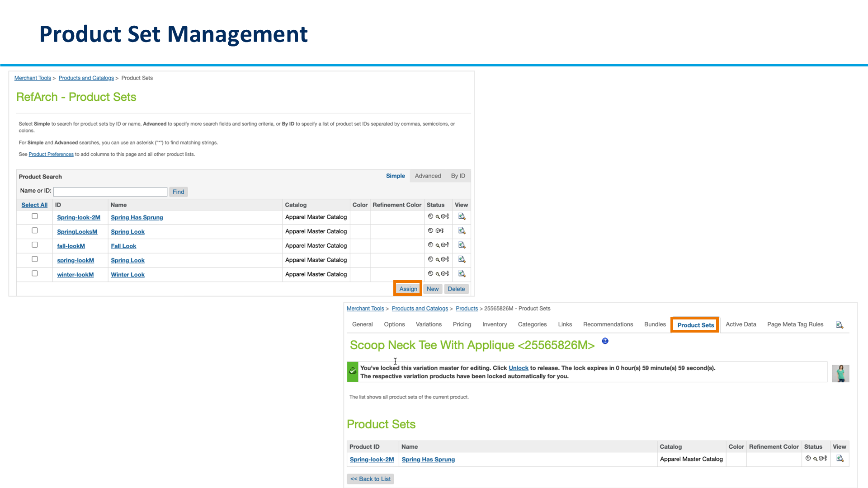Screen dimensions: 868x488
Task: Click status icons in Spring-look-2M row
Action: pyautogui.click(x=439, y=217)
